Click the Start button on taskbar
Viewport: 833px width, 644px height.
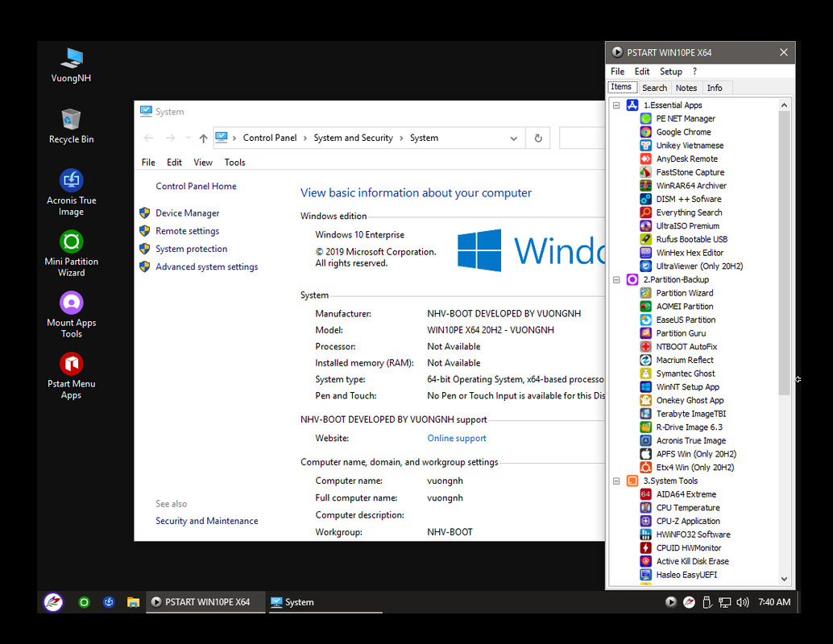tap(53, 602)
